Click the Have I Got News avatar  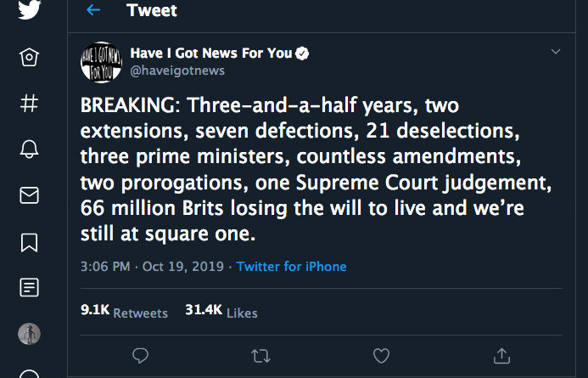pyautogui.click(x=102, y=61)
